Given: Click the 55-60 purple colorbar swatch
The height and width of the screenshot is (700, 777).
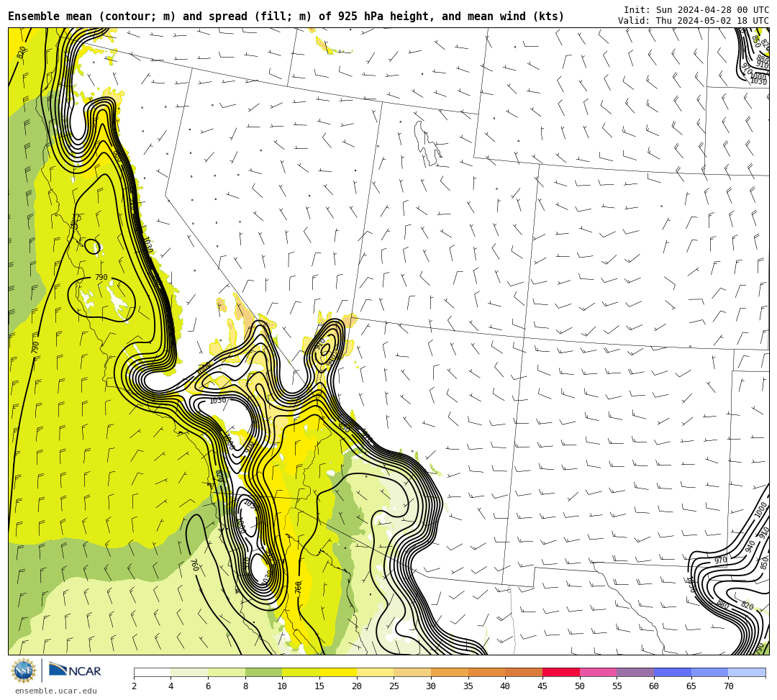Looking at the screenshot, I should (635, 672).
